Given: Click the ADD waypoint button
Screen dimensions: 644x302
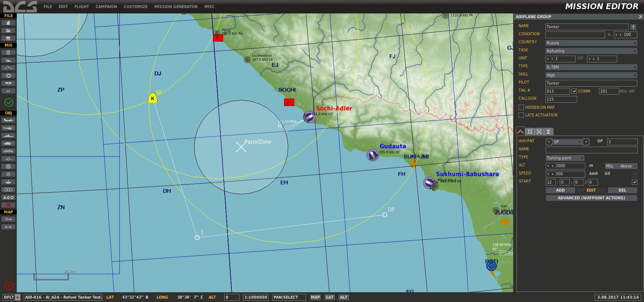Looking at the screenshot, I should [x=560, y=190].
